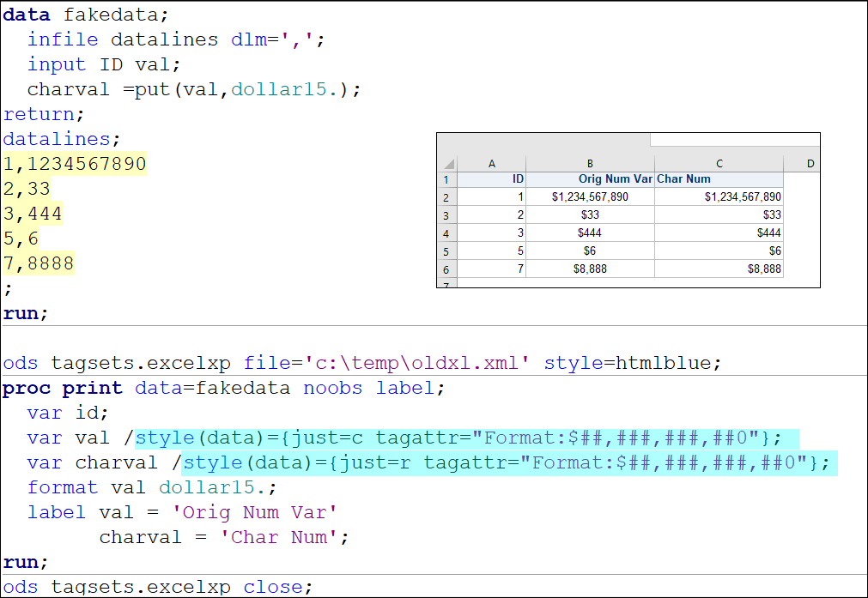Click the 'Orig Num Var' header cell

pyautogui.click(x=590, y=179)
